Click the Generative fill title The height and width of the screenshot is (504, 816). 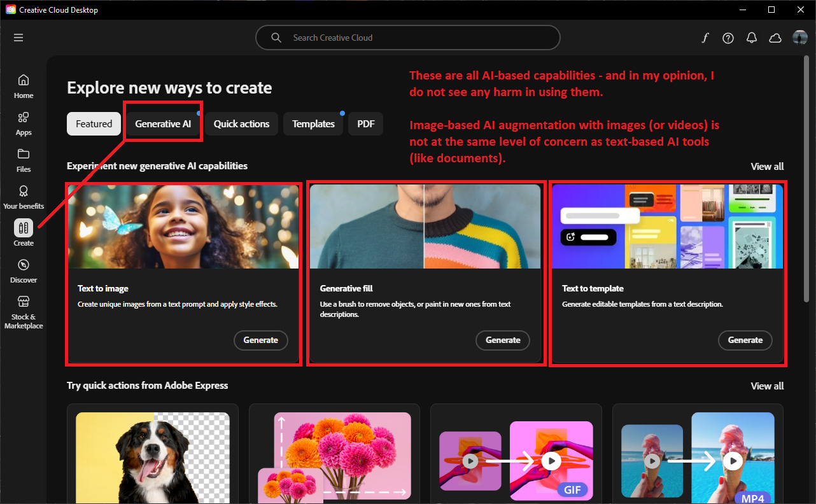[x=346, y=288]
